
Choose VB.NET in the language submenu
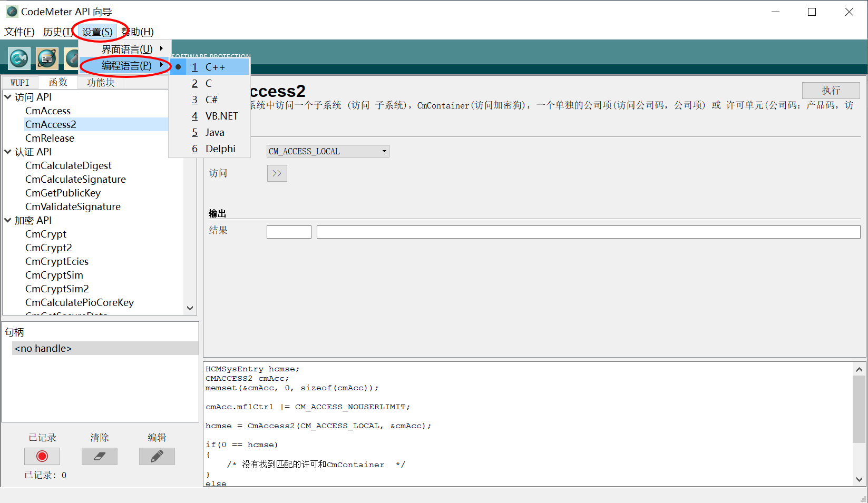(209, 116)
